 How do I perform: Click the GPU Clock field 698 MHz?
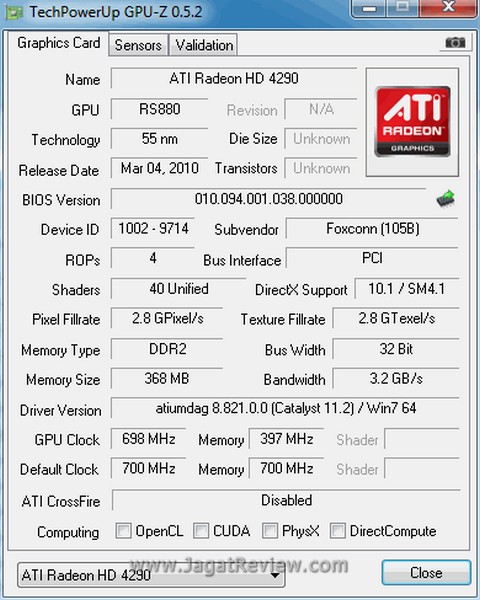(x=149, y=439)
